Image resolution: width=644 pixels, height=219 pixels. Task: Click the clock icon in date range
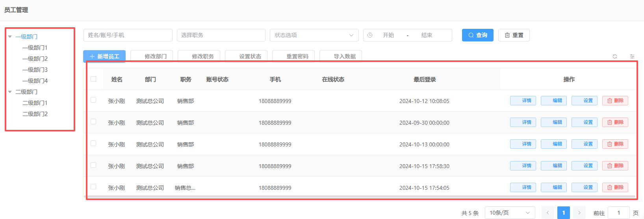pyautogui.click(x=370, y=35)
